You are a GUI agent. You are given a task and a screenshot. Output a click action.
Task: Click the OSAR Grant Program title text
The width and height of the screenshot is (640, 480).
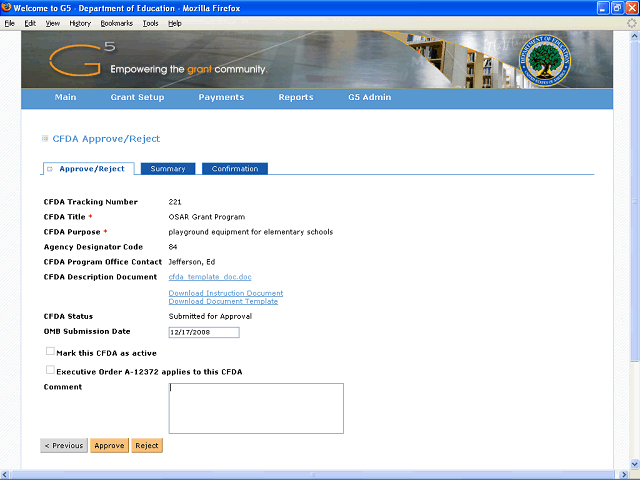pyautogui.click(x=207, y=217)
